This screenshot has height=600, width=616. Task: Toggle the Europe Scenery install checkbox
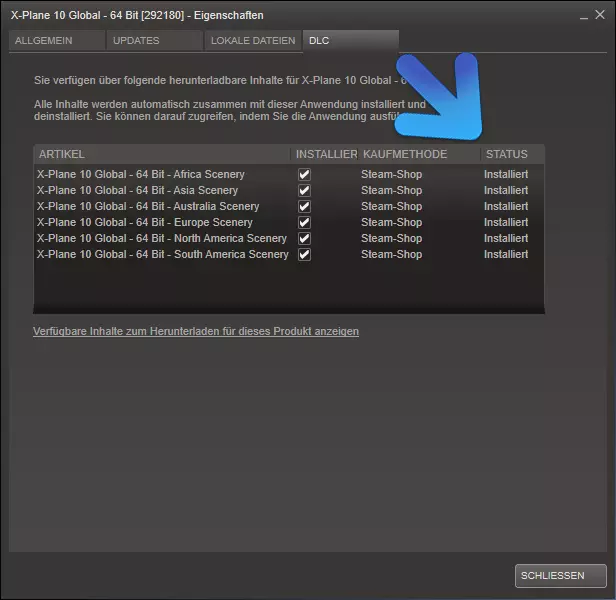coord(304,222)
